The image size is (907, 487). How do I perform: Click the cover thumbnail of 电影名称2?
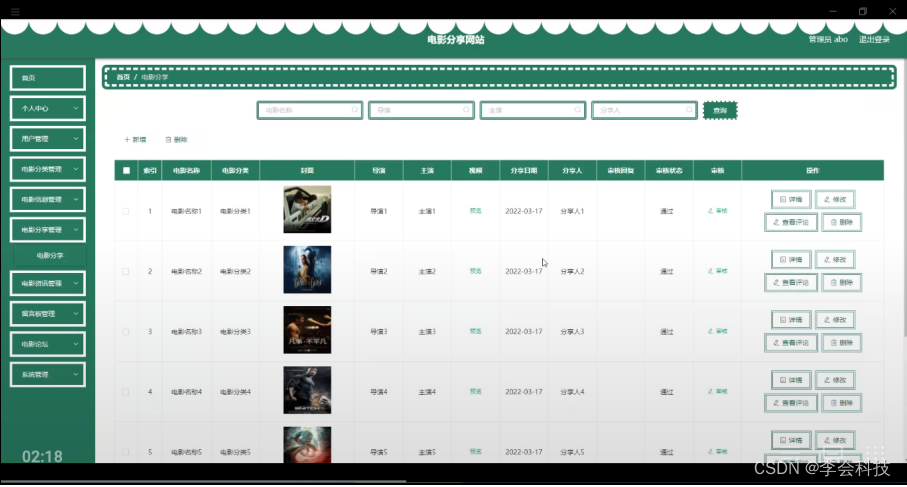tap(307, 270)
